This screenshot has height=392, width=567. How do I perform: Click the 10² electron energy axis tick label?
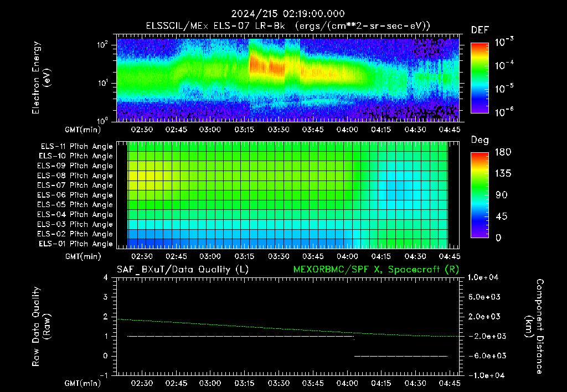(102, 45)
